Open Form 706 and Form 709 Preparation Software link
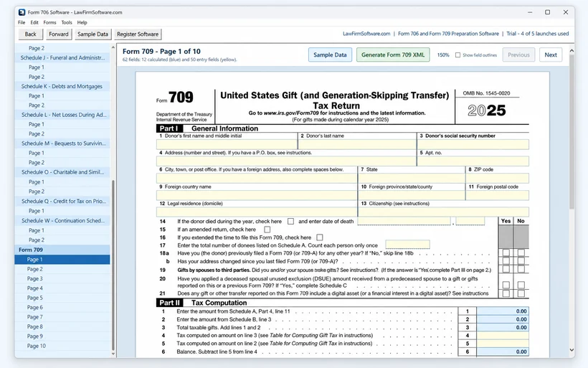588x368 pixels. tap(448, 34)
